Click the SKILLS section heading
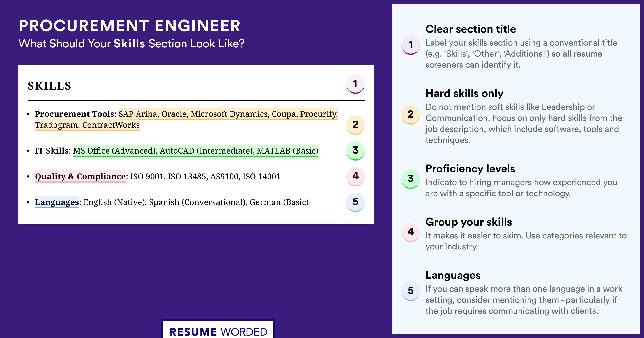 [x=49, y=86]
